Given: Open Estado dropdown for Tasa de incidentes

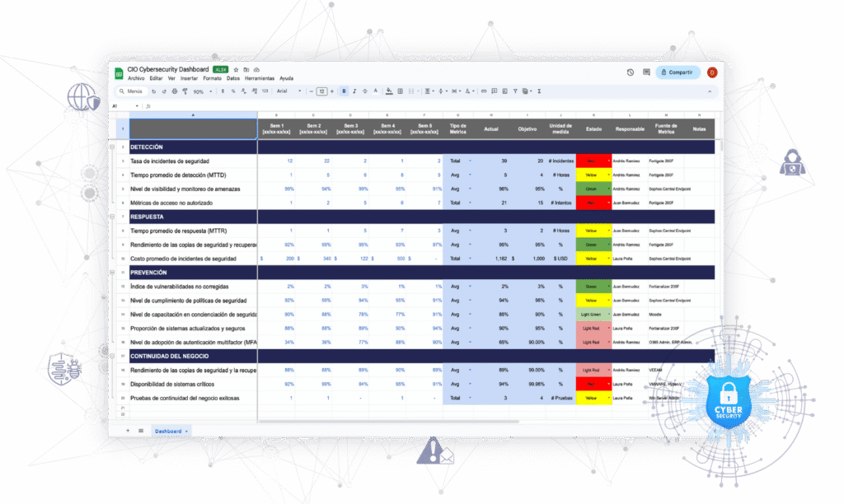Looking at the screenshot, I should (608, 161).
